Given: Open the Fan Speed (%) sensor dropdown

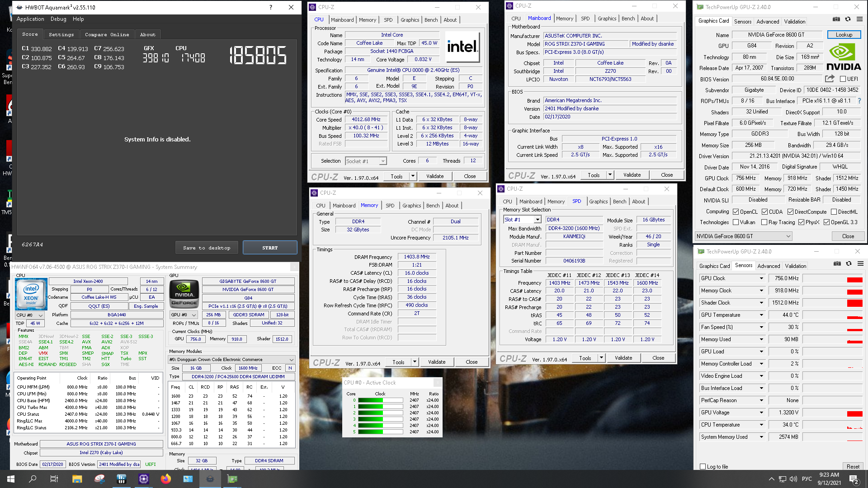Looking at the screenshot, I should (761, 327).
